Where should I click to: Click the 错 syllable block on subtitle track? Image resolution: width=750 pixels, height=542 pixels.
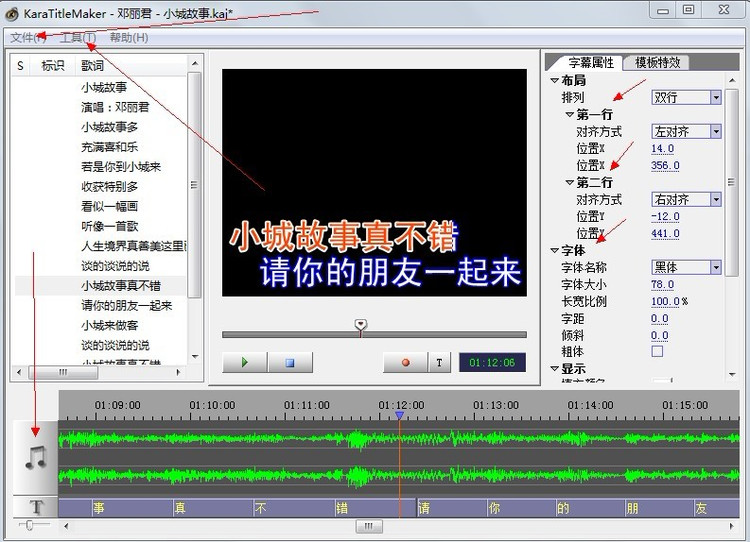click(375, 508)
